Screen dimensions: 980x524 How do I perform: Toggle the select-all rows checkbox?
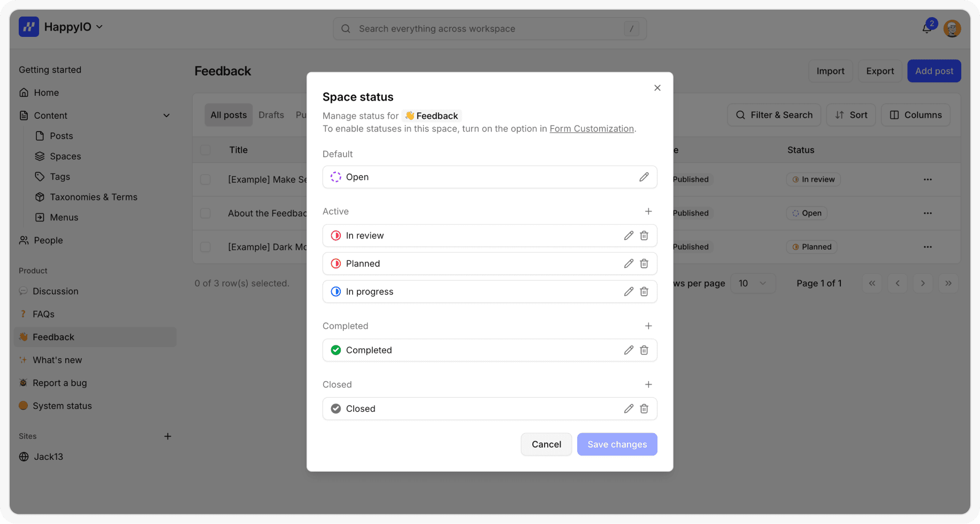coord(205,150)
